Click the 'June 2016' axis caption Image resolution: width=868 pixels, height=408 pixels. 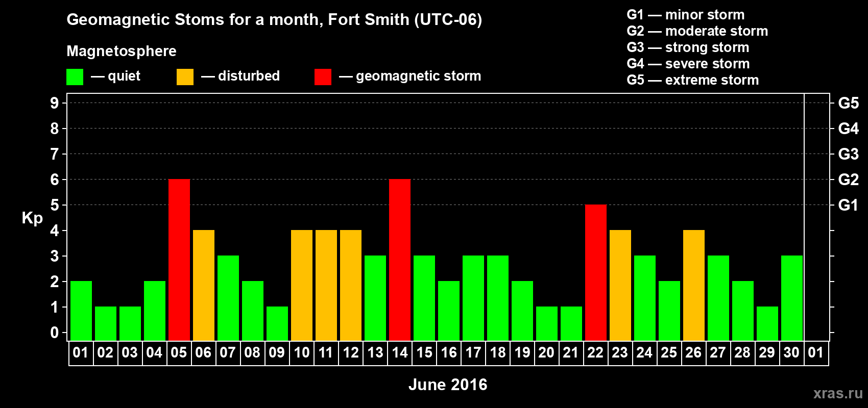click(x=448, y=385)
